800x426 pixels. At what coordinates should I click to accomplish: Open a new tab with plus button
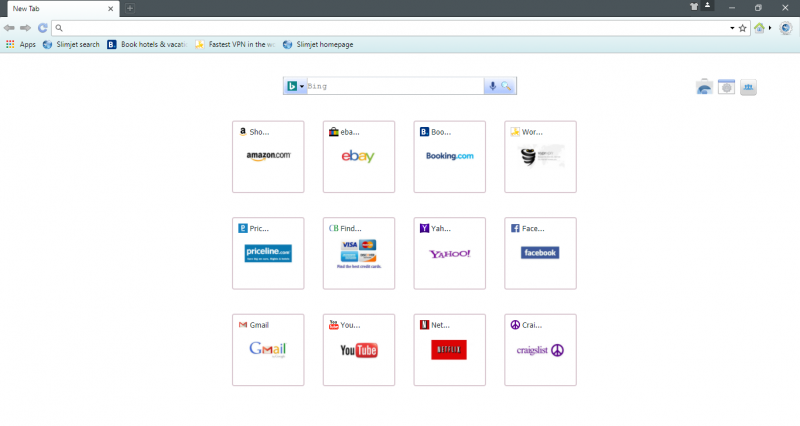(130, 8)
